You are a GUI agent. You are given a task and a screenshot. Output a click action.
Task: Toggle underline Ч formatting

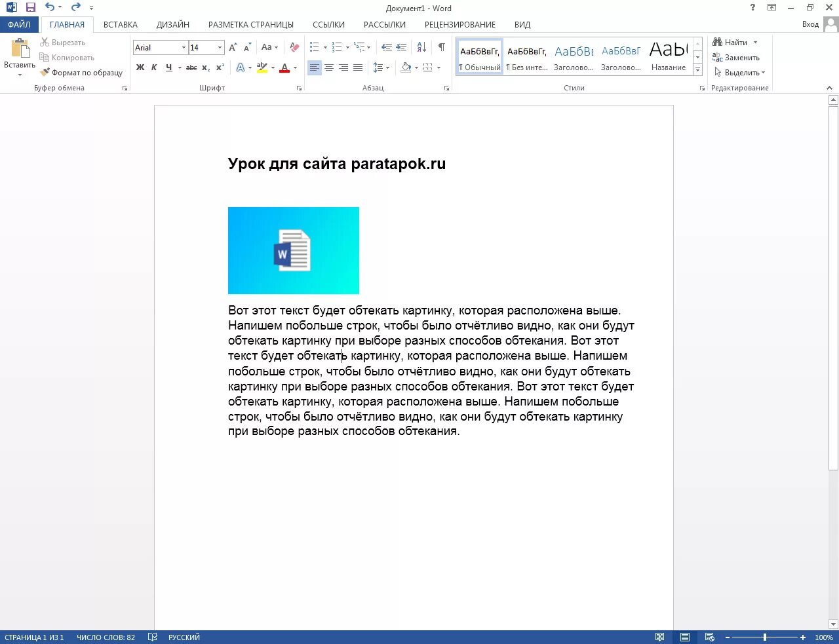click(169, 67)
